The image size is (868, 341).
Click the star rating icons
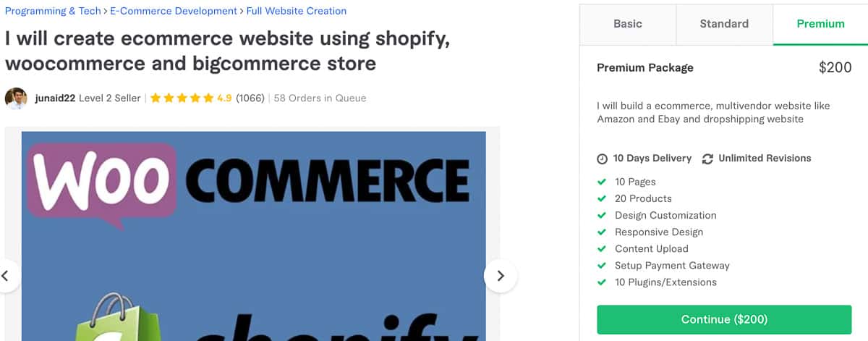[x=182, y=98]
